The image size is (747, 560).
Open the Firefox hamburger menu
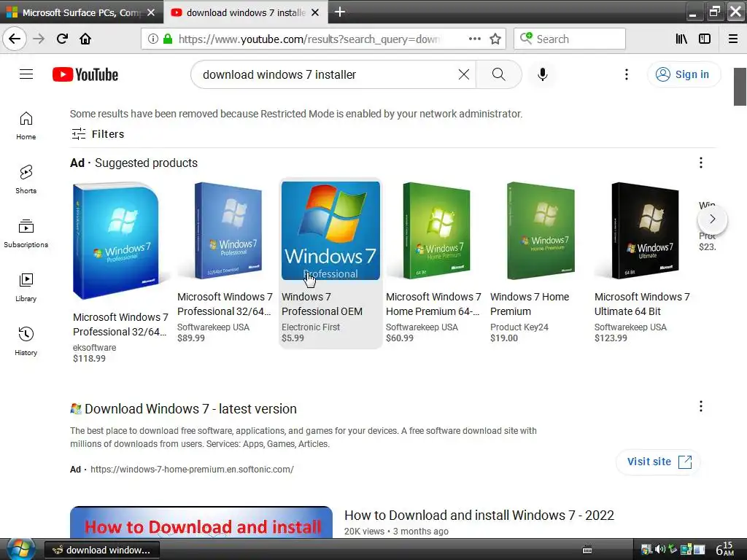tap(733, 39)
